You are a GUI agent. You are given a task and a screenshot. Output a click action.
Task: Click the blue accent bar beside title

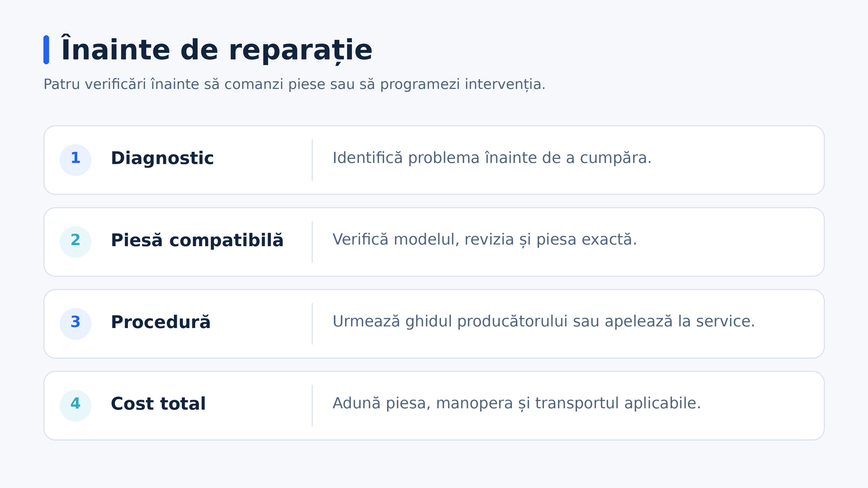tap(46, 50)
